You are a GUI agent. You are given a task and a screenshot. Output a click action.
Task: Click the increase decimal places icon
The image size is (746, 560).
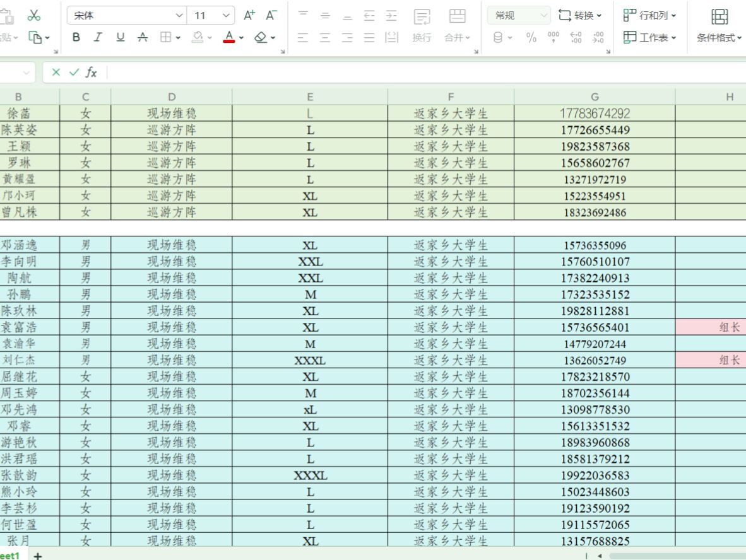(x=576, y=37)
